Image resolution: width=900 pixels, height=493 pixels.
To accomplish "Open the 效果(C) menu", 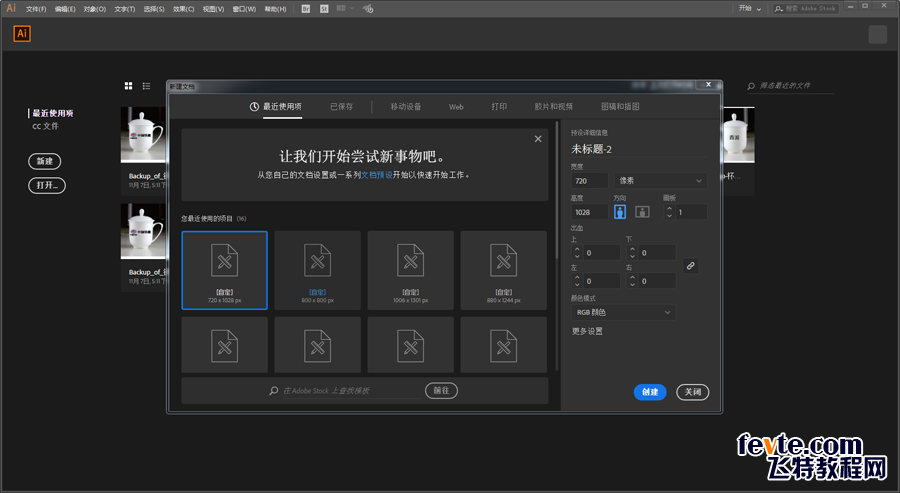I will pos(184,9).
